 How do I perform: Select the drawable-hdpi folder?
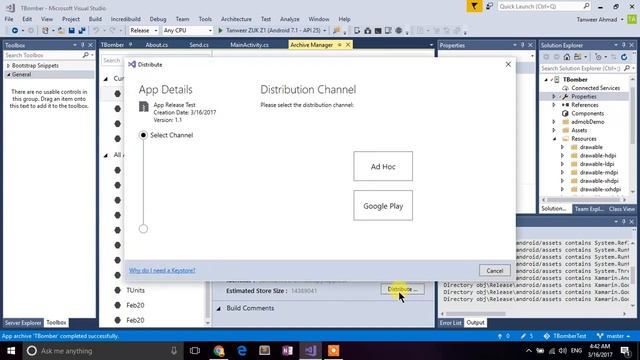598,156
